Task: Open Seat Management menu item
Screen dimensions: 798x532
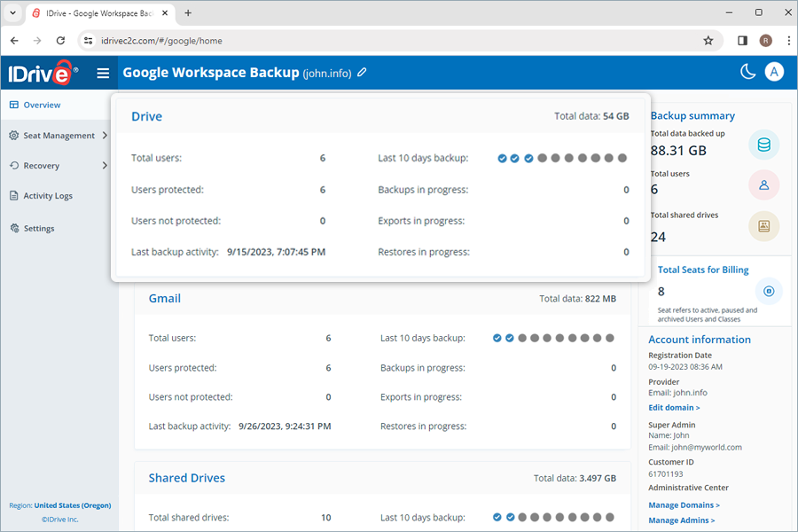Action: [x=59, y=136]
